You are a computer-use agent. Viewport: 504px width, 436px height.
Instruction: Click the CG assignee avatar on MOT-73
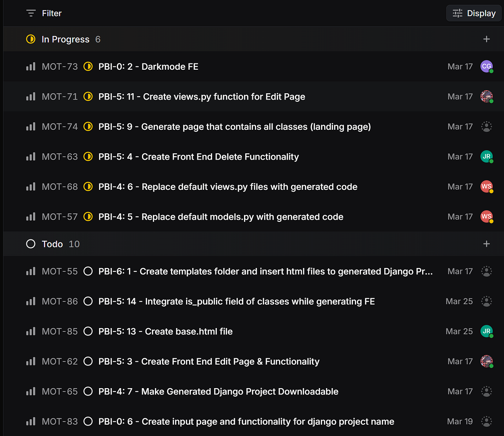(x=486, y=66)
